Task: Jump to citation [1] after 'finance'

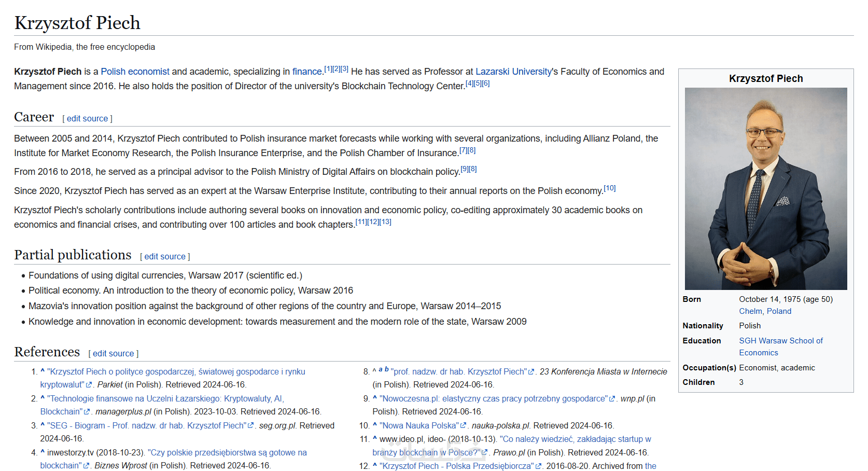Action: point(328,69)
